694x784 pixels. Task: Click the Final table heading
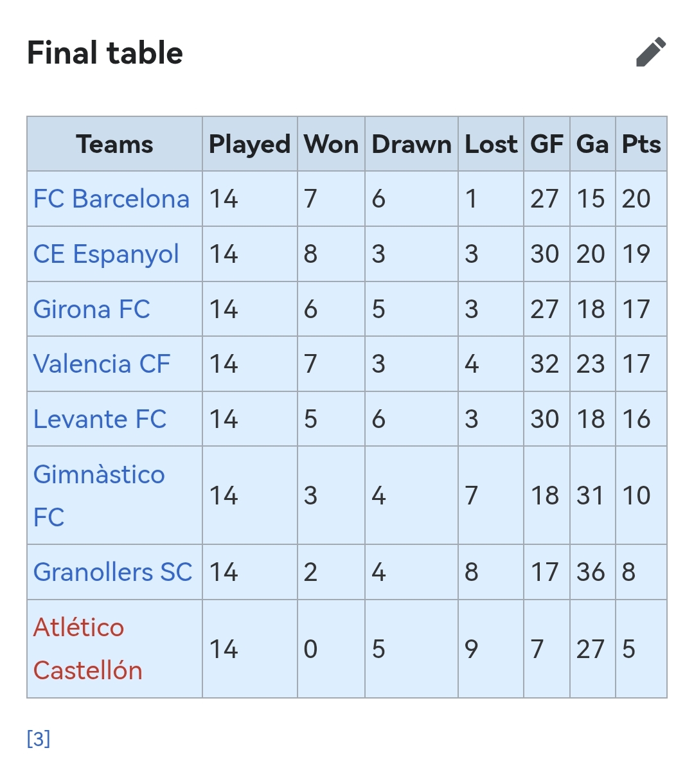point(105,53)
